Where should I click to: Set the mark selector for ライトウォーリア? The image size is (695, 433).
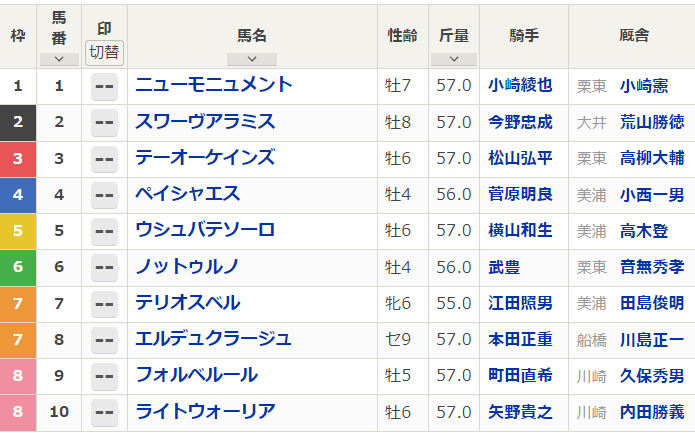pos(104,412)
